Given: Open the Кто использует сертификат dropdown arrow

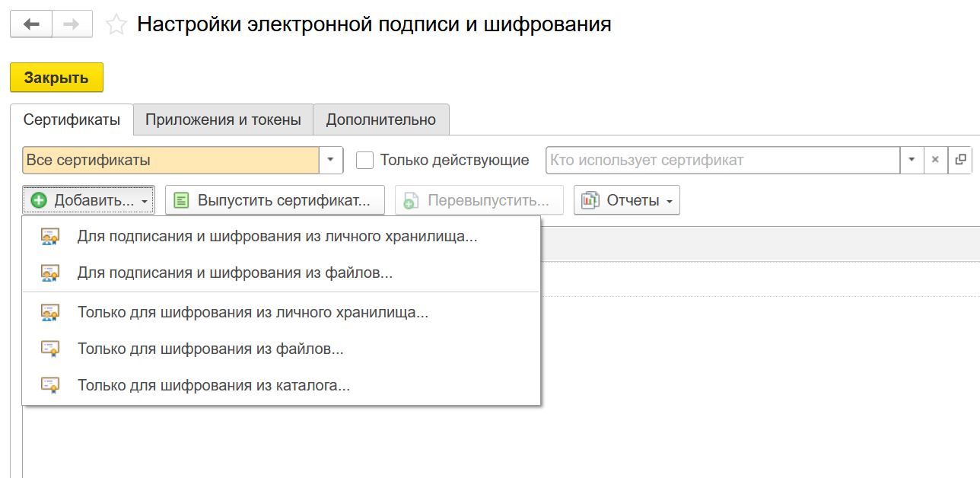Looking at the screenshot, I should [x=912, y=160].
